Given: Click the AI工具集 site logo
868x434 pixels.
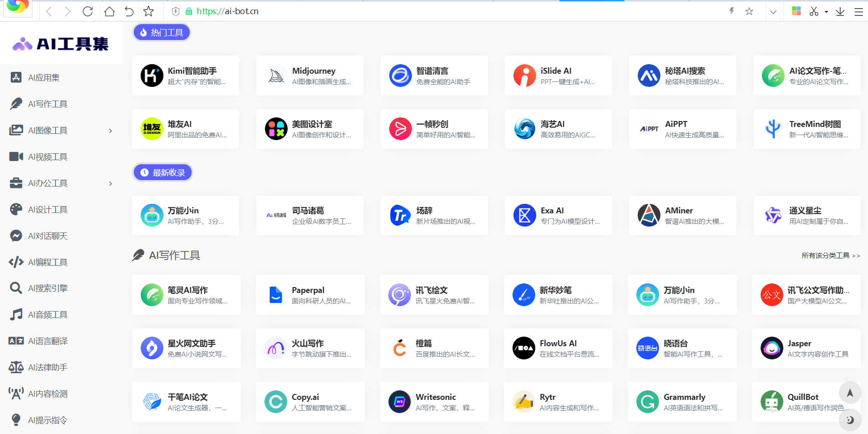Looking at the screenshot, I should point(61,44).
